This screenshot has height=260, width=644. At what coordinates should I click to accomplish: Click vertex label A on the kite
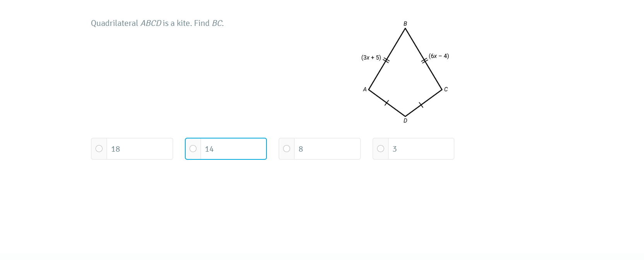click(x=364, y=89)
